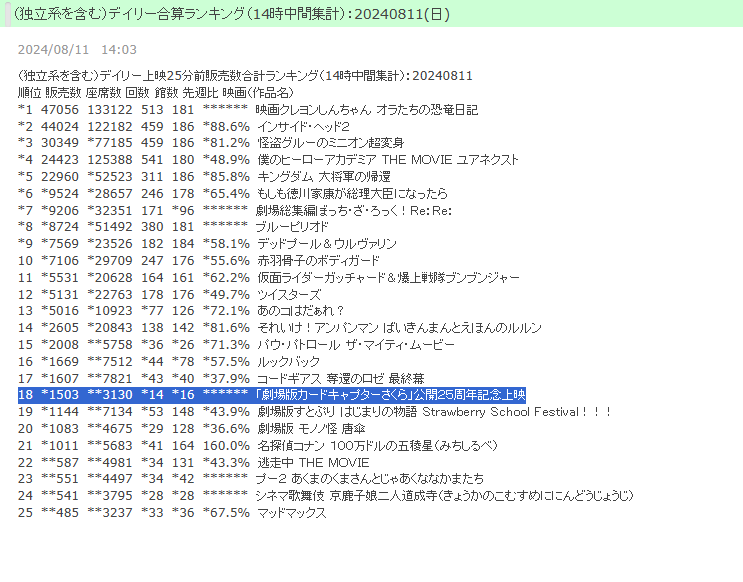
Task: Select the row for インサイド・ヘッド2
Action: point(184,127)
